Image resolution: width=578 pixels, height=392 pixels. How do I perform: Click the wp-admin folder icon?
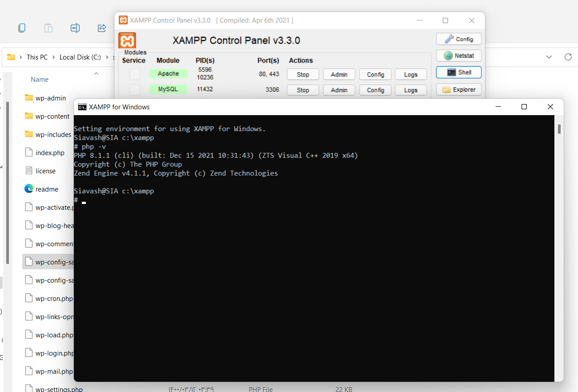(x=29, y=98)
